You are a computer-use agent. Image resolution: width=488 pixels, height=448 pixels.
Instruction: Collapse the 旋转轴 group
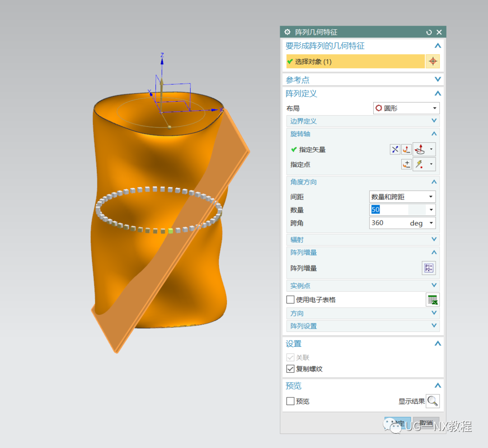[434, 134]
